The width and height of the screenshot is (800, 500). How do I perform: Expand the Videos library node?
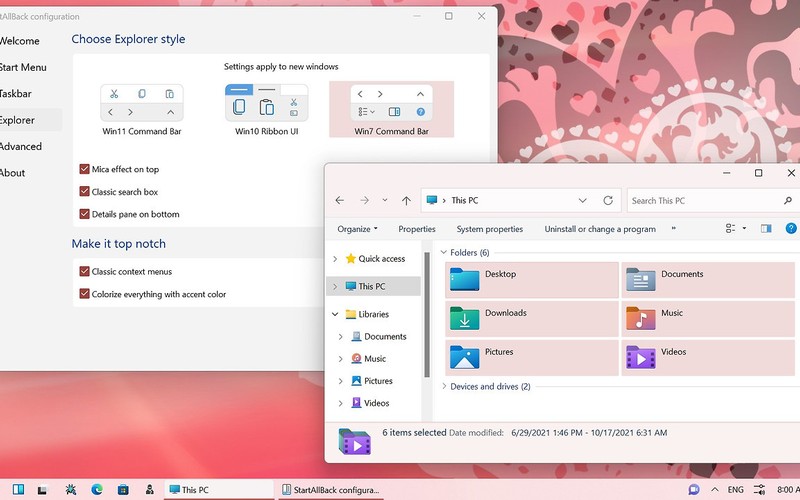click(341, 404)
